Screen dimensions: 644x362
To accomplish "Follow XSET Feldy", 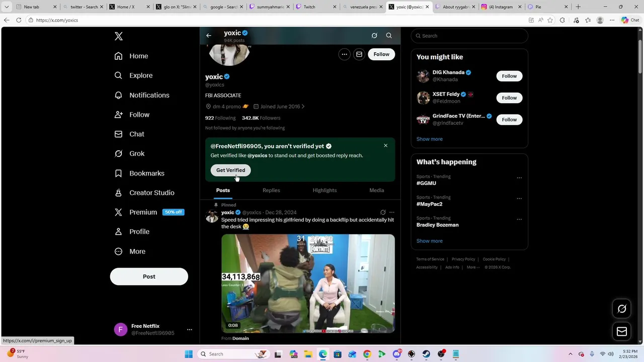I will (x=509, y=98).
